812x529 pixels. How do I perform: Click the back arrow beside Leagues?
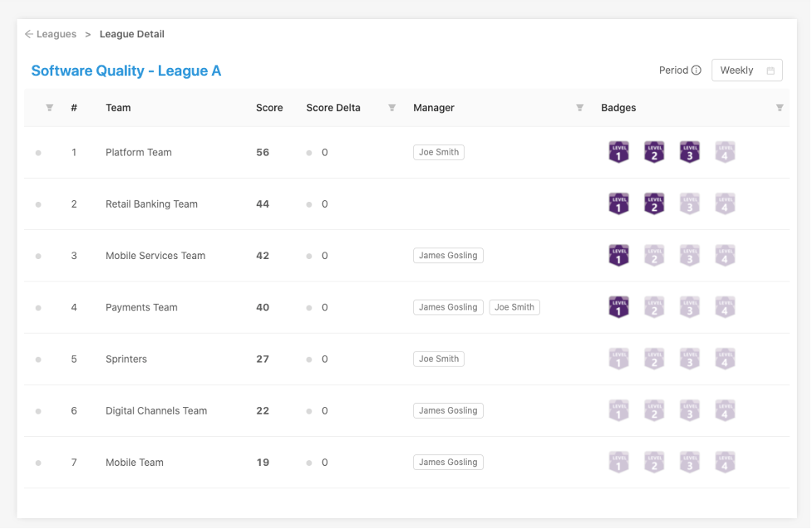pyautogui.click(x=29, y=34)
